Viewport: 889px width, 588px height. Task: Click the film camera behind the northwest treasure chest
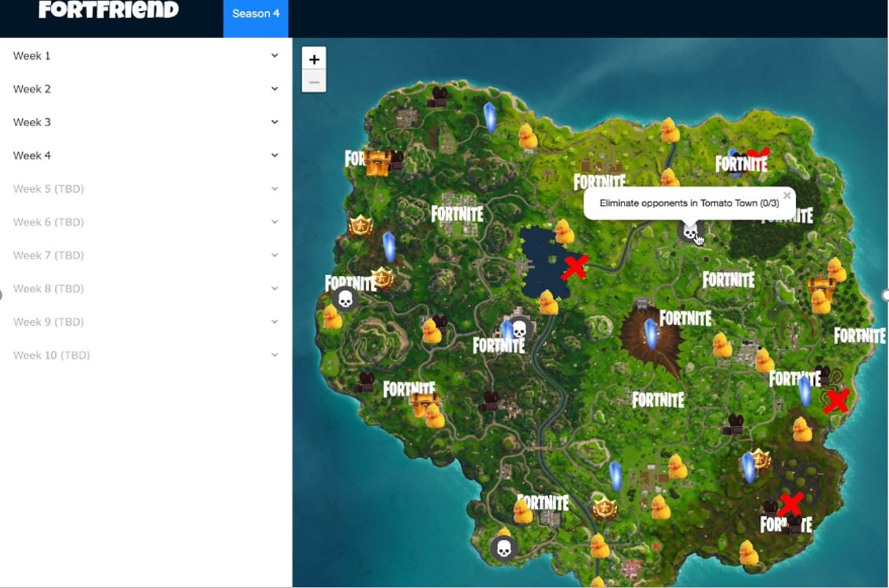click(396, 160)
